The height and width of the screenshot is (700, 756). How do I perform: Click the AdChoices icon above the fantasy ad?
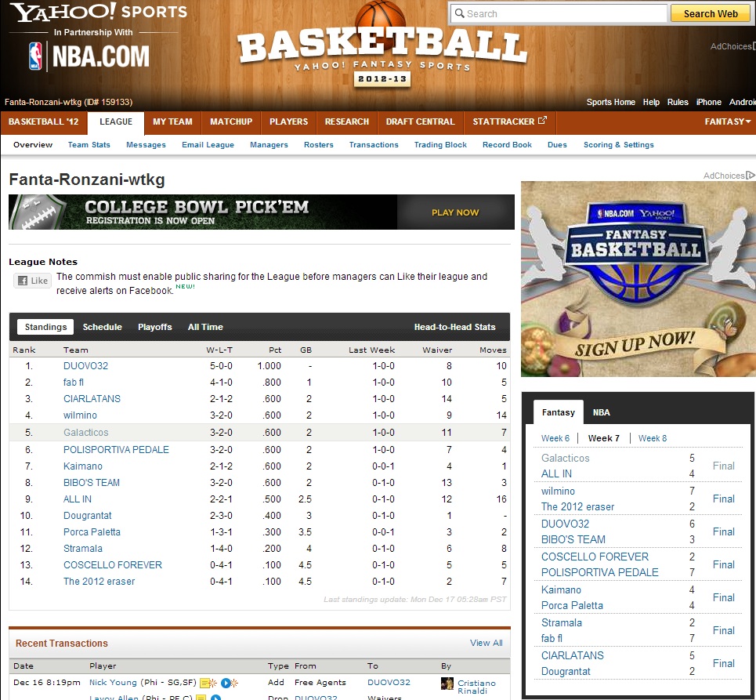click(750, 176)
